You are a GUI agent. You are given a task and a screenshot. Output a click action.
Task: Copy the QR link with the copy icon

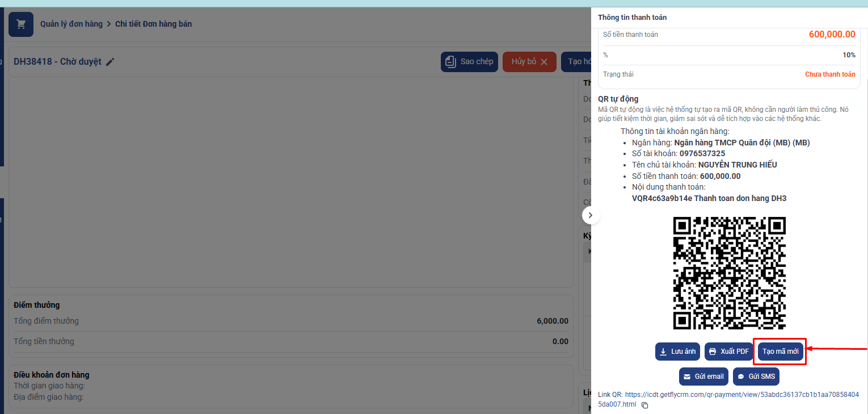pyautogui.click(x=644, y=405)
